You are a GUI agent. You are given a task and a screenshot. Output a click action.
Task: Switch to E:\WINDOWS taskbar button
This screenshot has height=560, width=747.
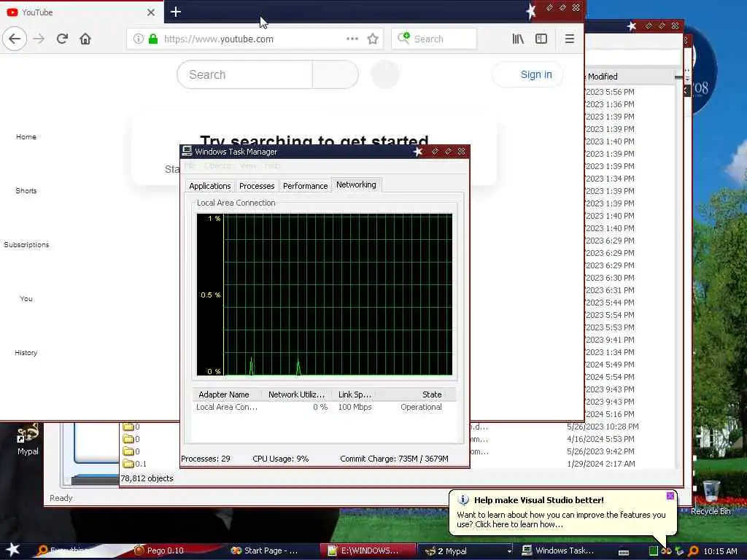click(368, 551)
